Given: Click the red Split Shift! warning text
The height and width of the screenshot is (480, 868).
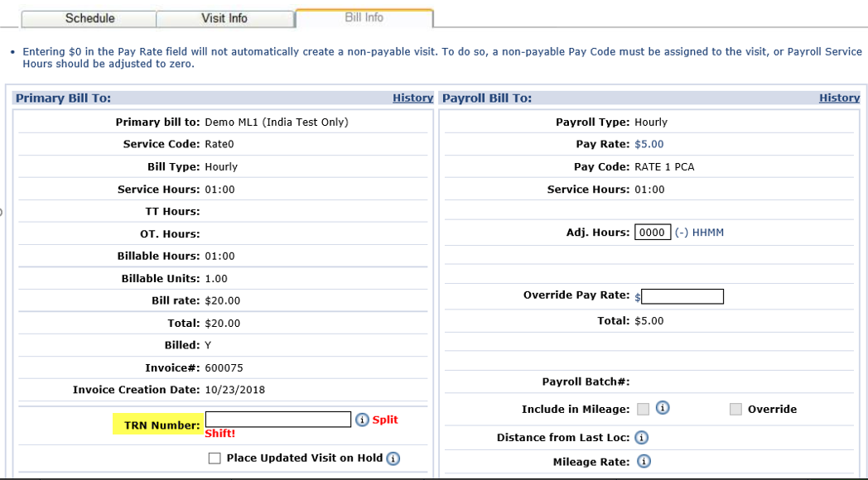Looking at the screenshot, I should point(384,420).
